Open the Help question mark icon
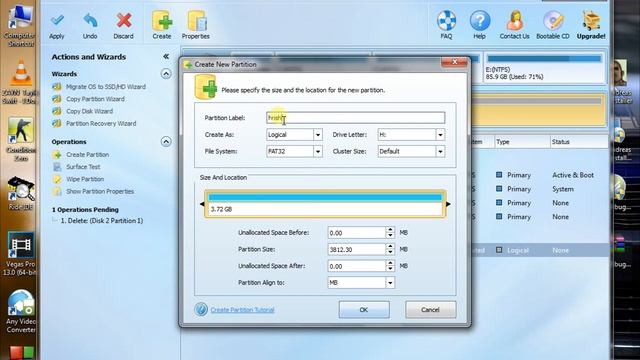 480,20
